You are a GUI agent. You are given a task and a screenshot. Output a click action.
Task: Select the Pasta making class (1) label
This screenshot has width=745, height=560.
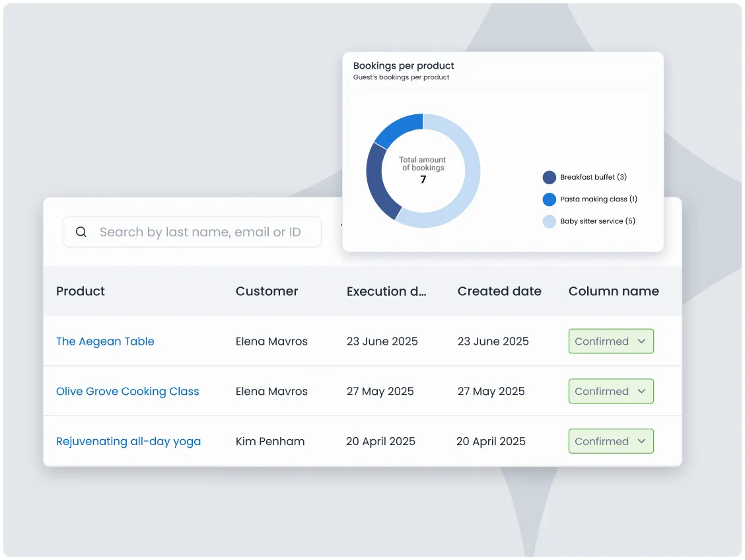click(x=598, y=199)
